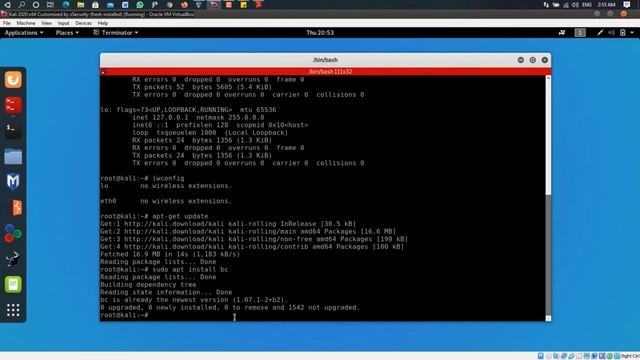Show all applications grid
The width and height of the screenshot is (640, 360).
pos(13,310)
